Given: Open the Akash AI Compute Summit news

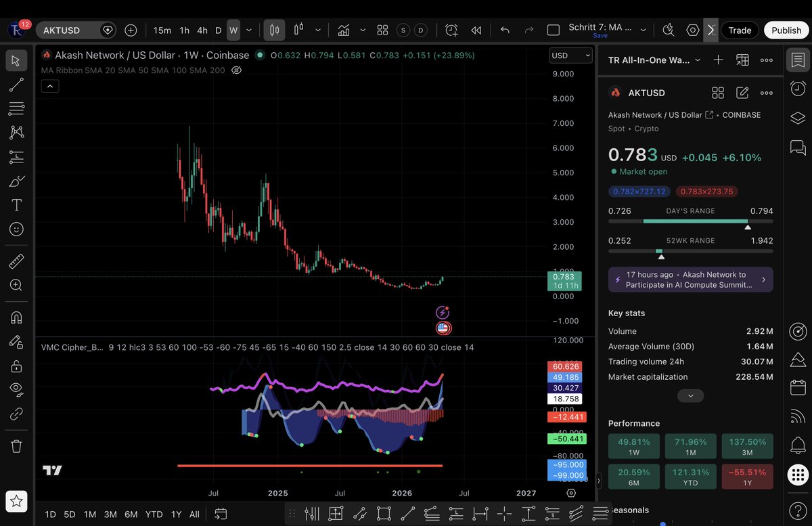Looking at the screenshot, I should 691,280.
